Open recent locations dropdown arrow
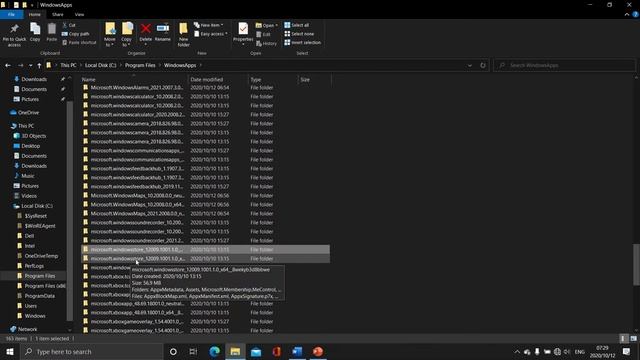Viewport: 640px width, 360px height. coord(30,65)
